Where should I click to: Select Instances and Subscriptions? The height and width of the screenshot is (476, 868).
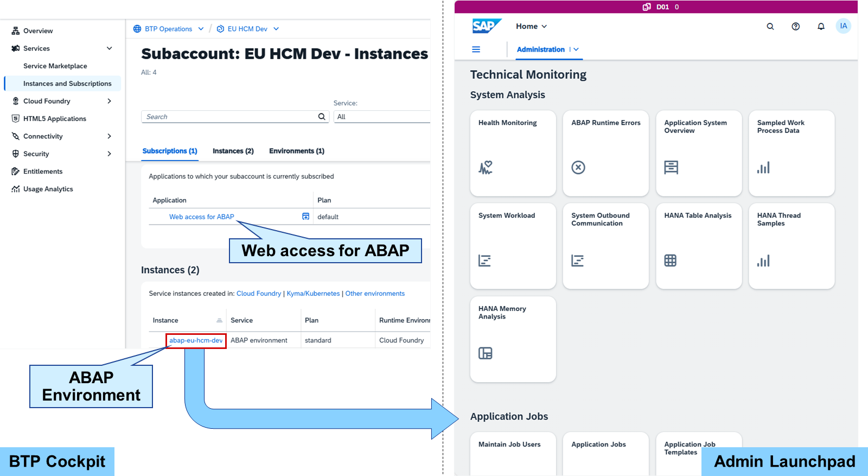[x=67, y=84]
